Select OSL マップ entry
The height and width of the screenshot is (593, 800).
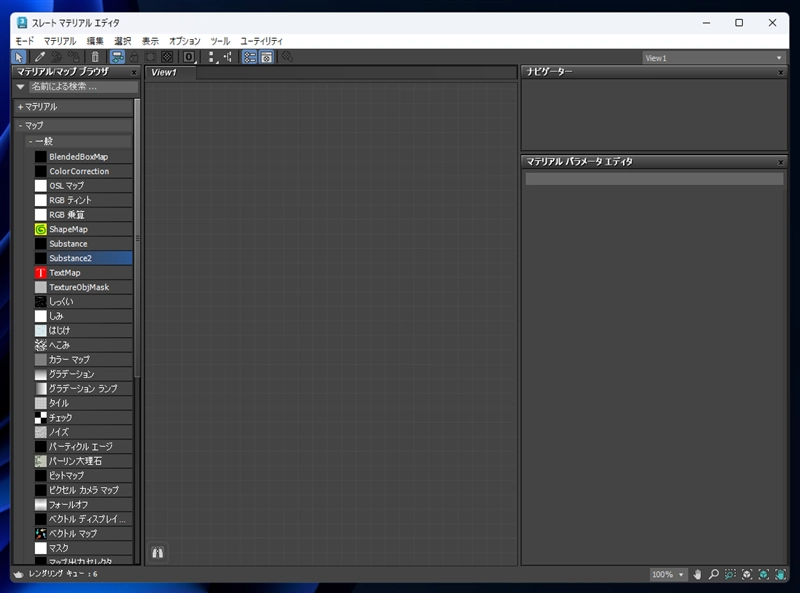[83, 186]
